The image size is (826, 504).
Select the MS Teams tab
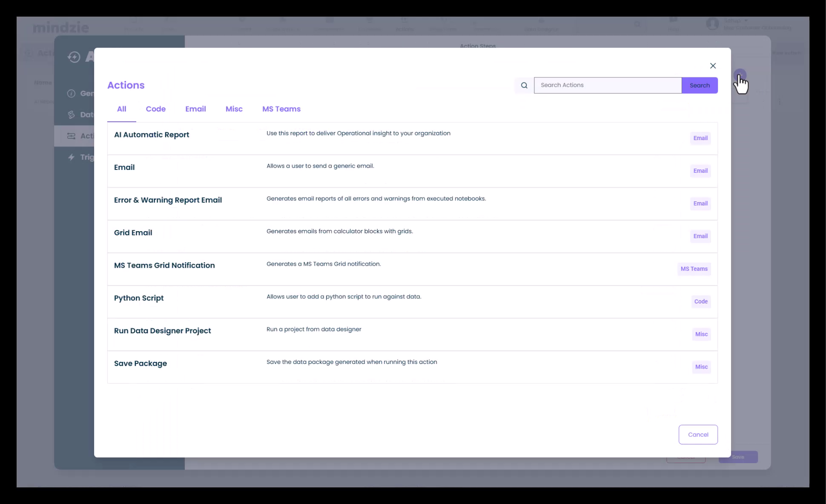pyautogui.click(x=281, y=109)
